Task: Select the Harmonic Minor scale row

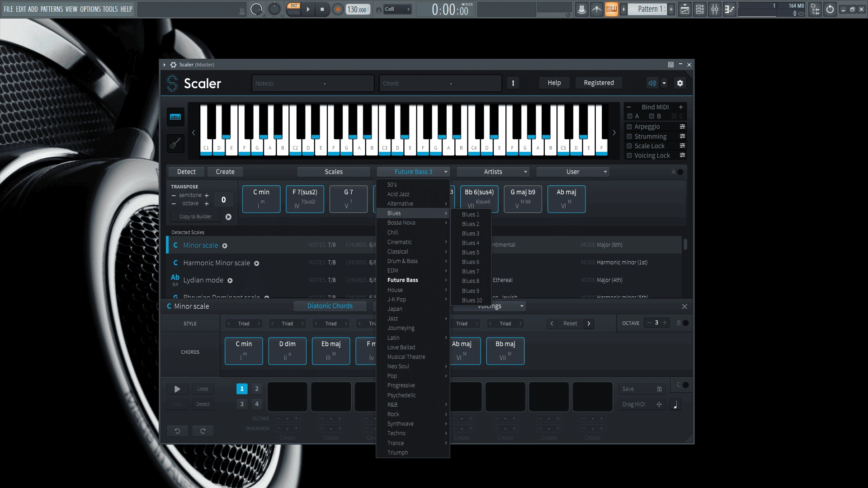Action: tap(424, 263)
